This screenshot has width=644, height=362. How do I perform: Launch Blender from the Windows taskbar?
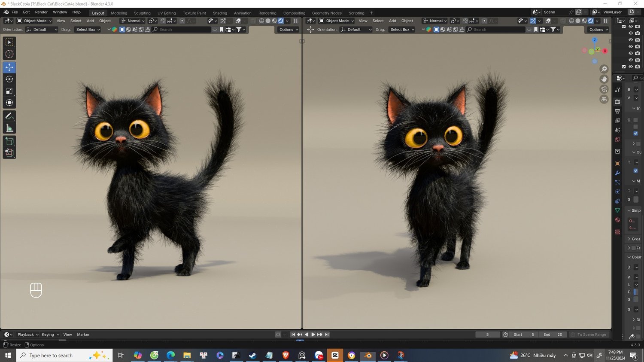coord(368,356)
